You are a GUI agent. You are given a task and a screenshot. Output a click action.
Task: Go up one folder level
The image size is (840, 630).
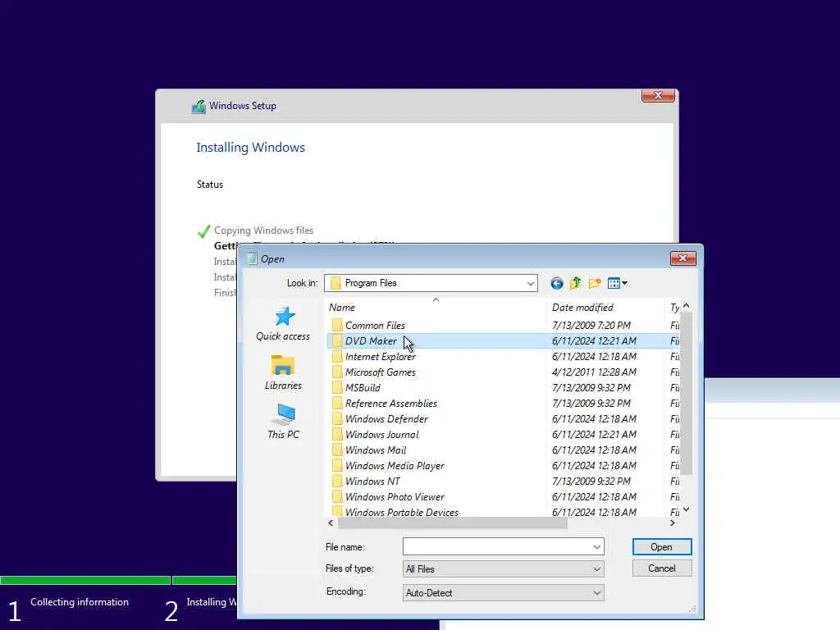[575, 283]
